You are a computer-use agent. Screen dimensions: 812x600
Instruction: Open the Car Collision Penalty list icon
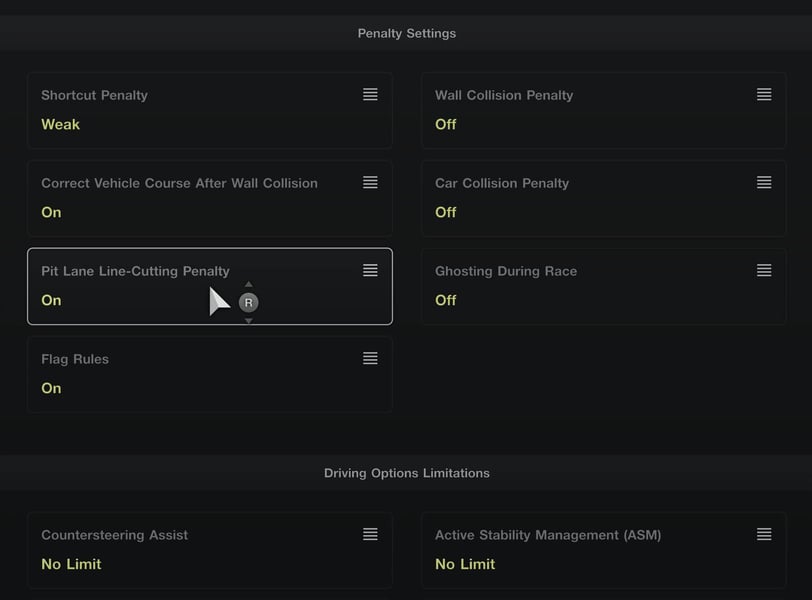(x=764, y=182)
